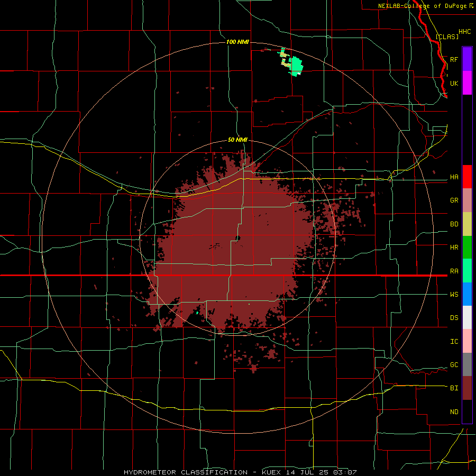Click the green rain echo near 100 NMI ring

tap(296, 66)
